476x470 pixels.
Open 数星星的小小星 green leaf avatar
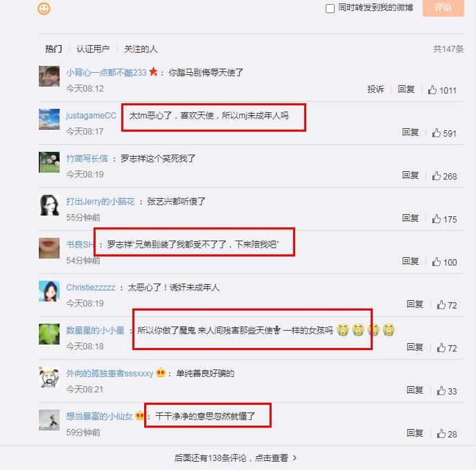49,334
